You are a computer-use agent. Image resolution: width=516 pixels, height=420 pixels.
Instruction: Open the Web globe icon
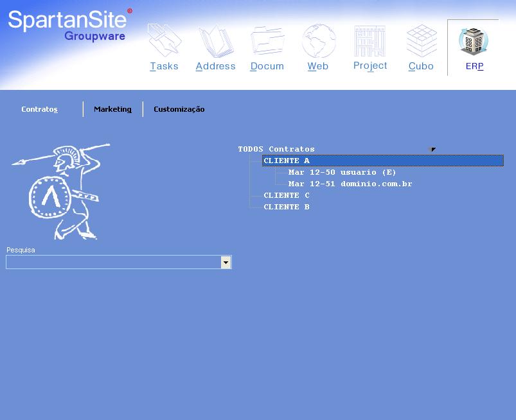(x=318, y=42)
